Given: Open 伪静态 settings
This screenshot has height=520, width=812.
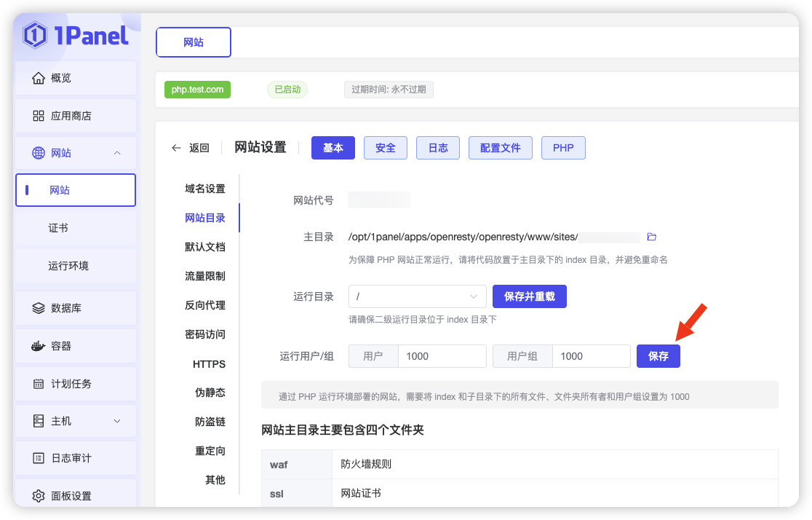Looking at the screenshot, I should tap(210, 393).
